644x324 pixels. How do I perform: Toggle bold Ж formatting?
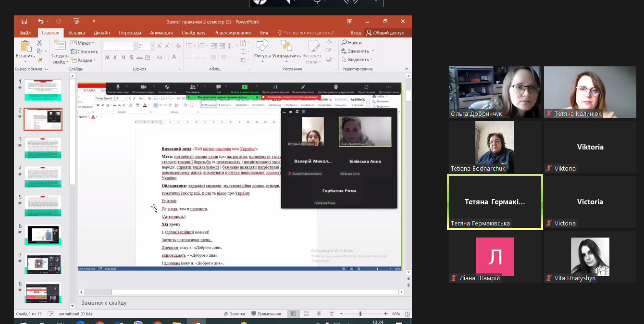point(107,58)
